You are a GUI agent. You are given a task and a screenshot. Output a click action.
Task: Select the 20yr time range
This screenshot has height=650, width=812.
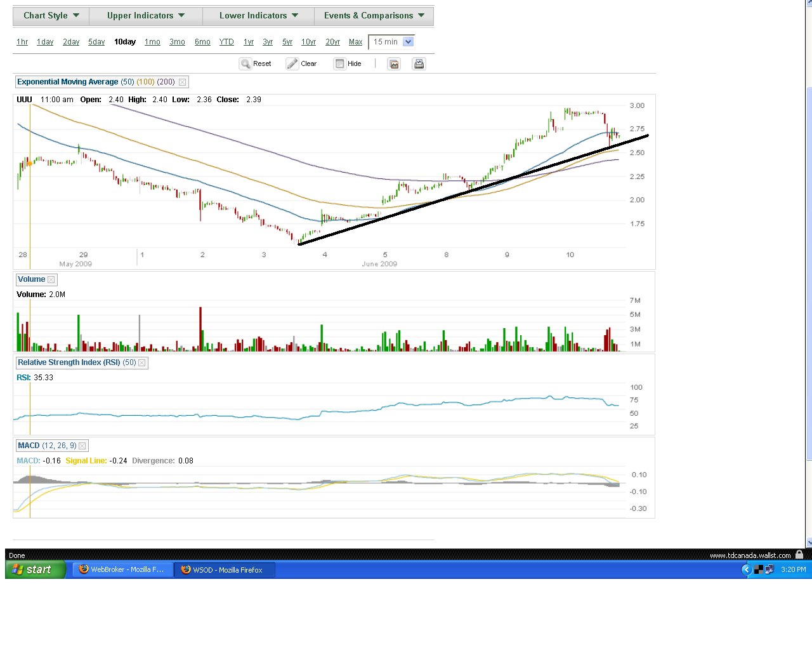(332, 42)
